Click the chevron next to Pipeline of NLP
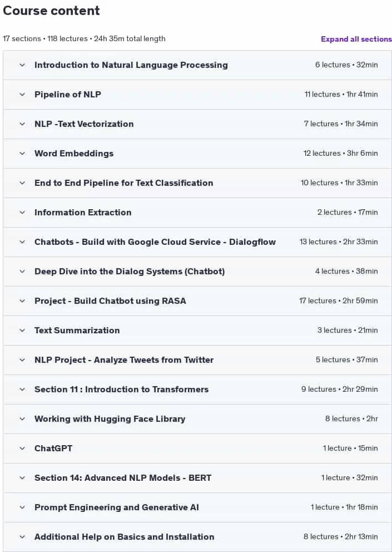 [22, 95]
